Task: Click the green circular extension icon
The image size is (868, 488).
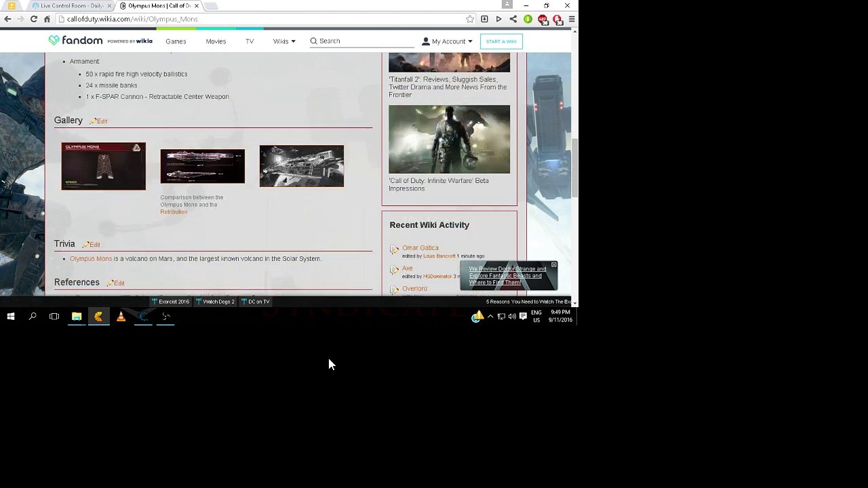Action: (x=528, y=19)
